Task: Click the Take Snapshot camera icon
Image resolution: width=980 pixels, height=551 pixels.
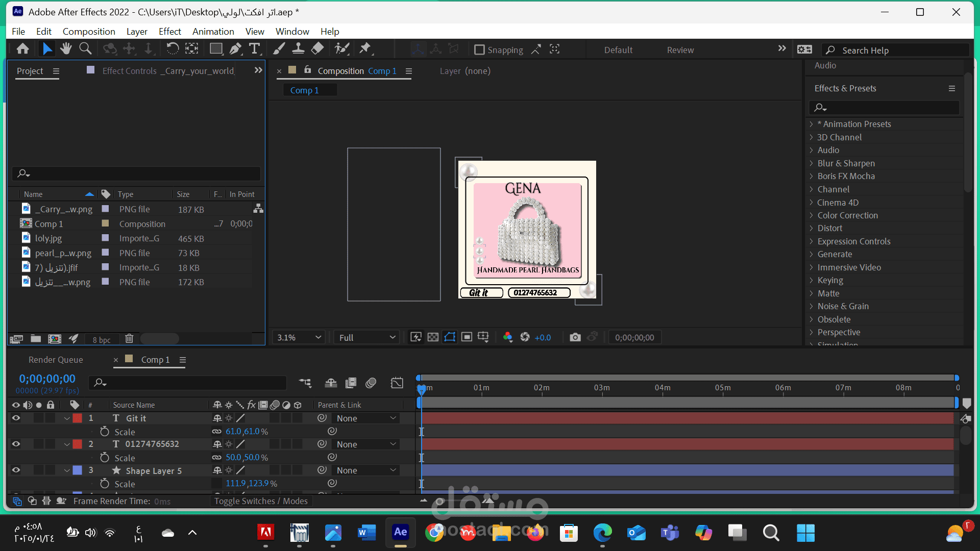Action: tap(575, 337)
